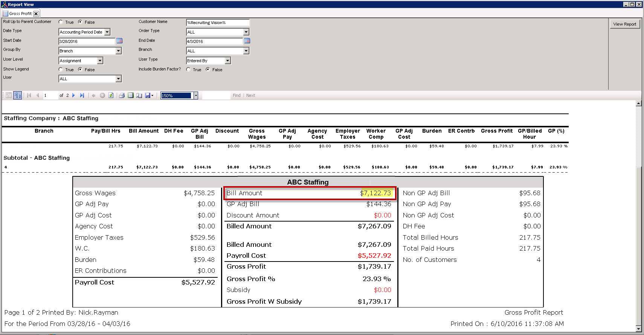Image resolution: width=644 pixels, height=335 pixels.
Task: Click the Total Billed Hours label
Action: coord(430,237)
